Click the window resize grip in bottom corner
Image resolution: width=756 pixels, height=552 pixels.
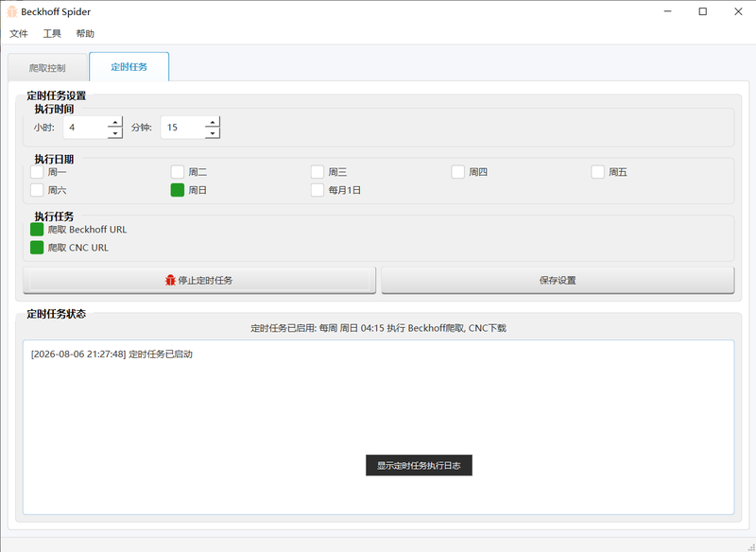[751, 547]
